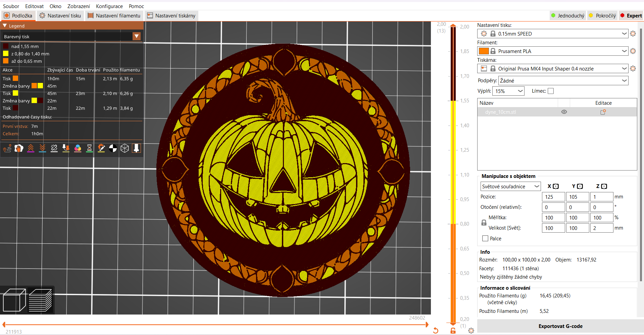Check the Palce checkbox
Viewport: 644px width, 335px height.
click(485, 238)
